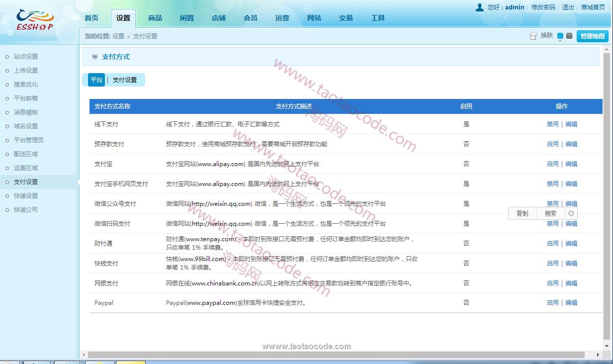Click the bullet icon next to 站点设置
Image resolution: width=613 pixels, height=364 pixels.
click(7, 57)
